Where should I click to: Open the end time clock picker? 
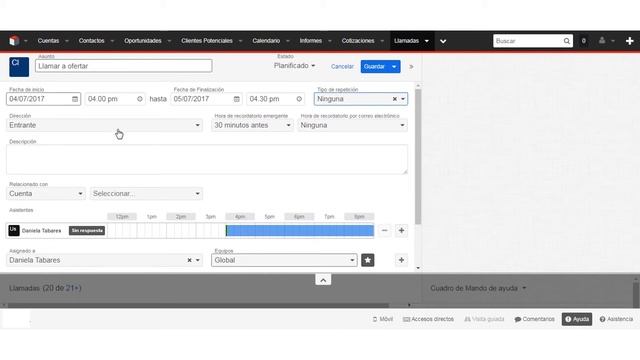(299, 99)
